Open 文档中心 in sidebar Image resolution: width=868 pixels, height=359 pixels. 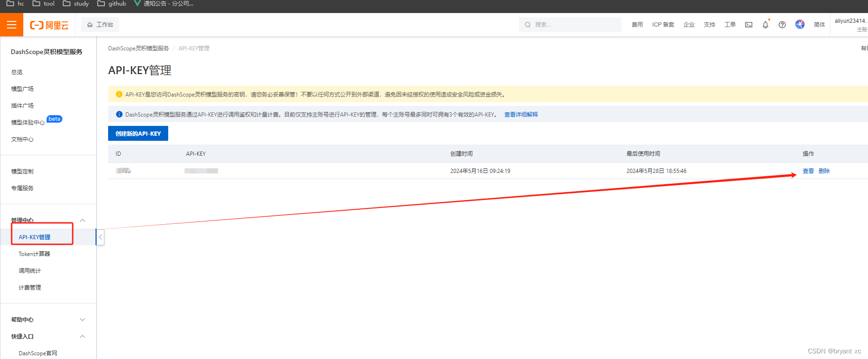point(22,139)
